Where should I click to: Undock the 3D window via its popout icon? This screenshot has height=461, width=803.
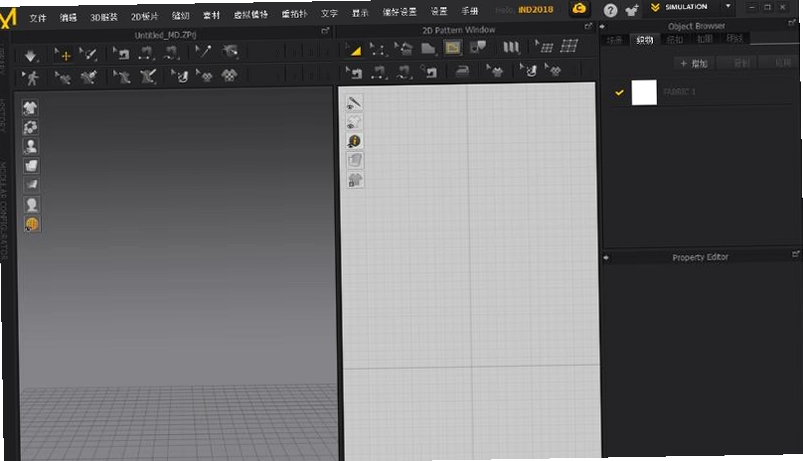[325, 31]
